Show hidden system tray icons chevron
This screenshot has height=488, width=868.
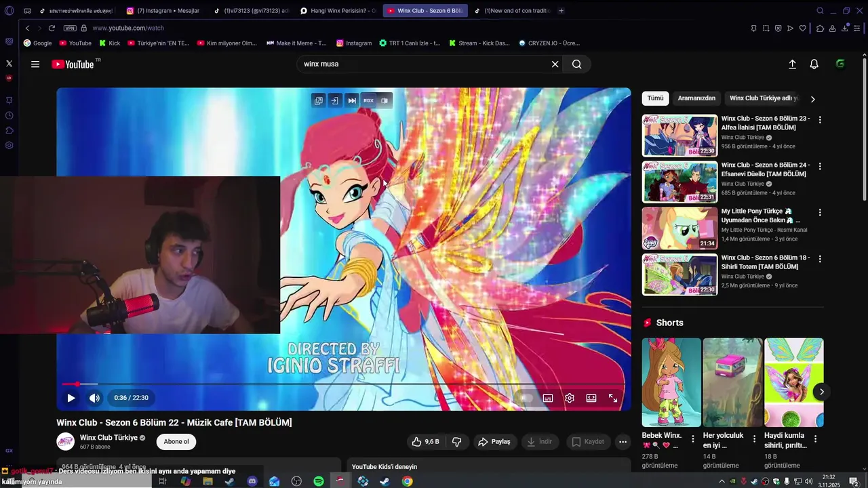pos(721,481)
